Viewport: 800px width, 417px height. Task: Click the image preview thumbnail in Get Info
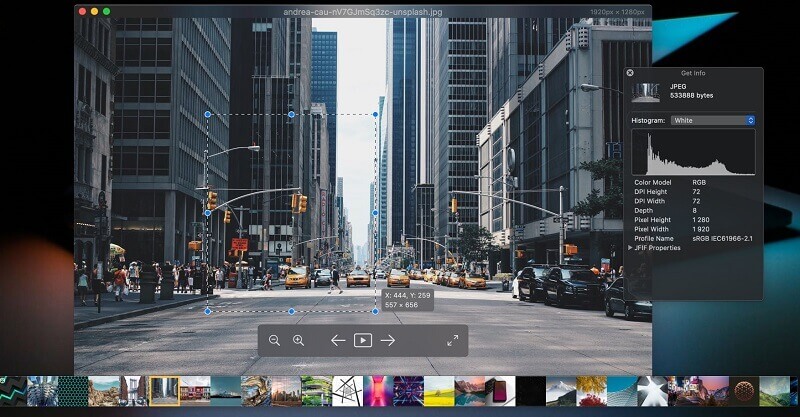pos(646,93)
